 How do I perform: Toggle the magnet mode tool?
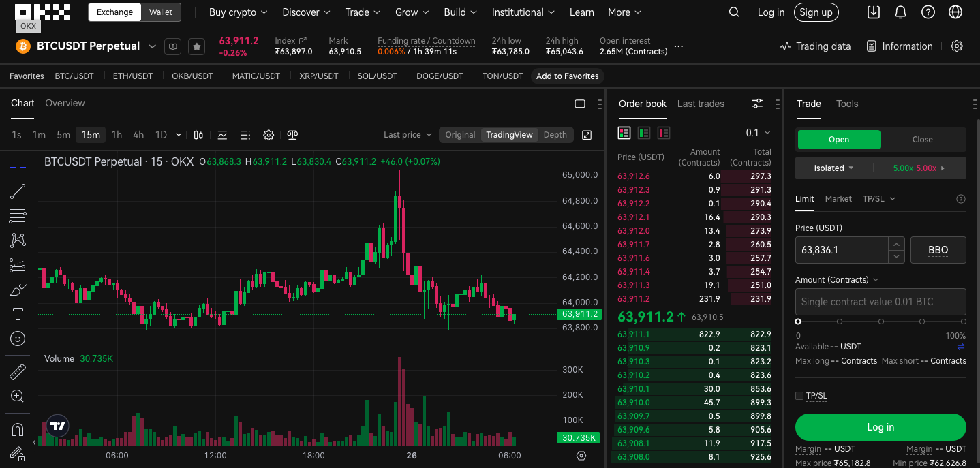coord(18,429)
